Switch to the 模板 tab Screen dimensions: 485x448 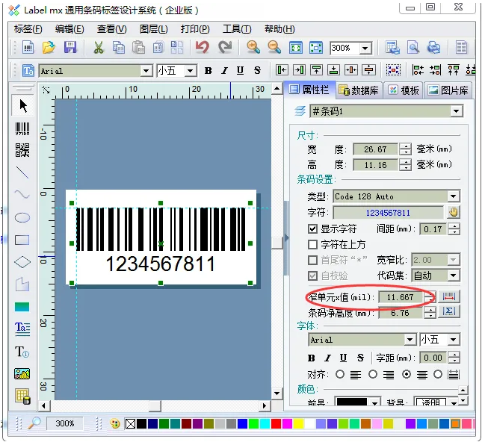(x=404, y=90)
